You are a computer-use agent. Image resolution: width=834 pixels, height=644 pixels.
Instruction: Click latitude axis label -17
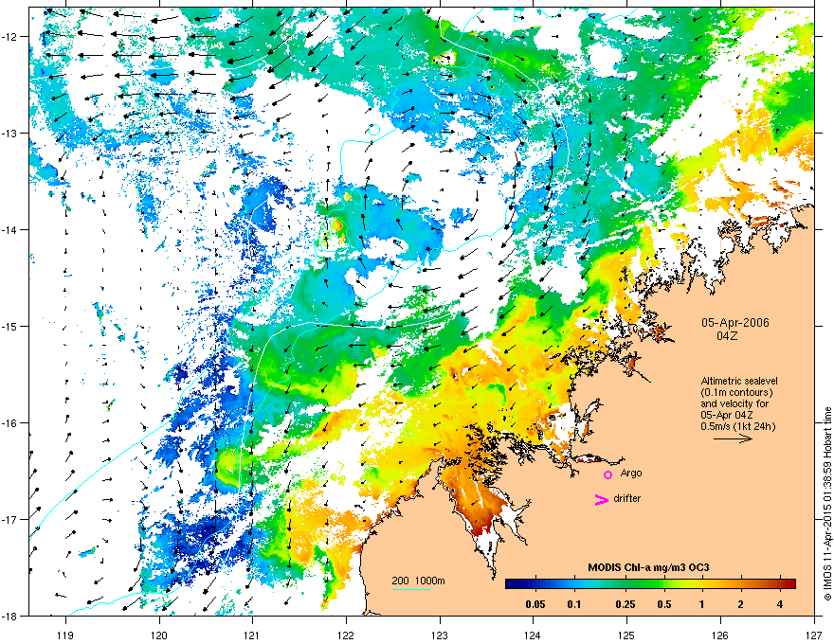pos(10,519)
